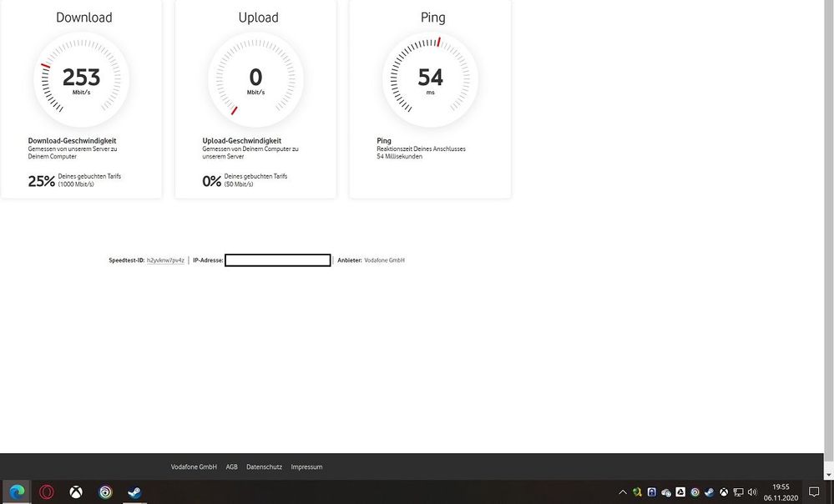
Task: Click inside the IP-Adresse input field
Action: click(278, 260)
